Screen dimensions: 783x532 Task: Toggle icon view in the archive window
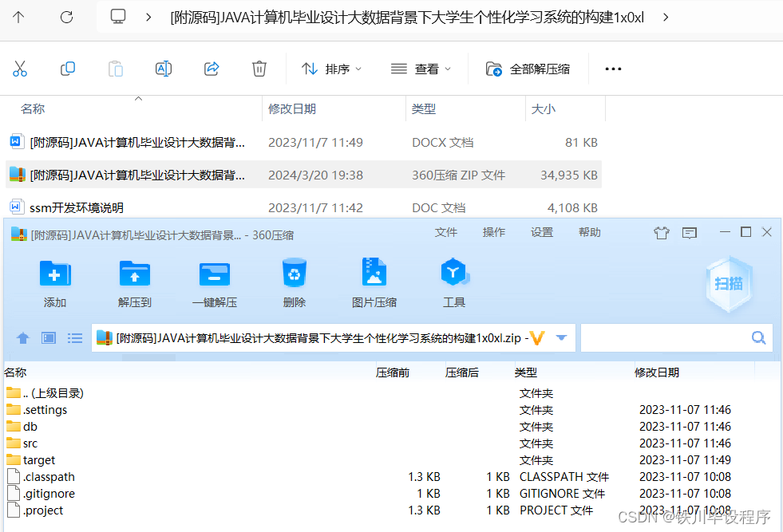point(49,337)
